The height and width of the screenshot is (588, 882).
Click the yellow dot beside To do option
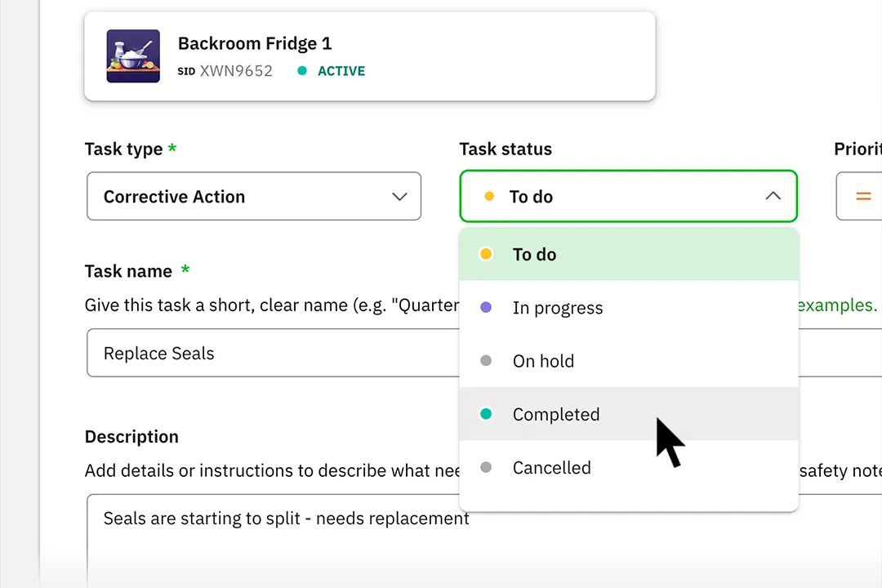pos(486,254)
